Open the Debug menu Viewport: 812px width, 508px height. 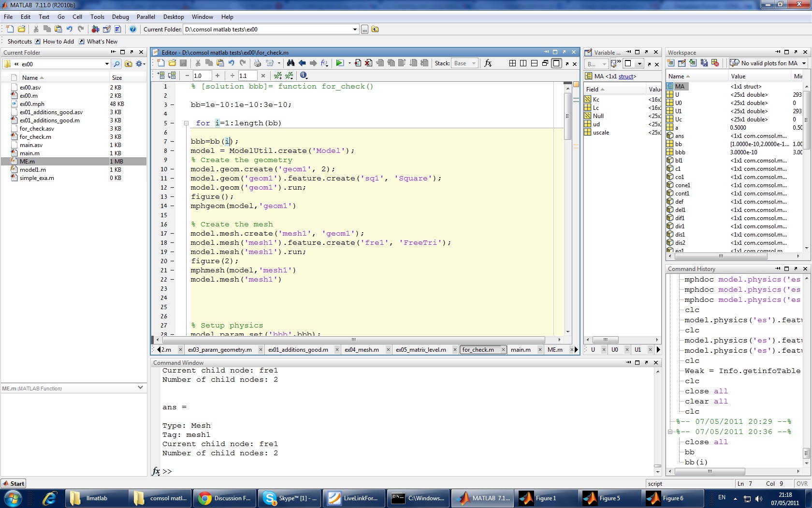click(x=120, y=17)
